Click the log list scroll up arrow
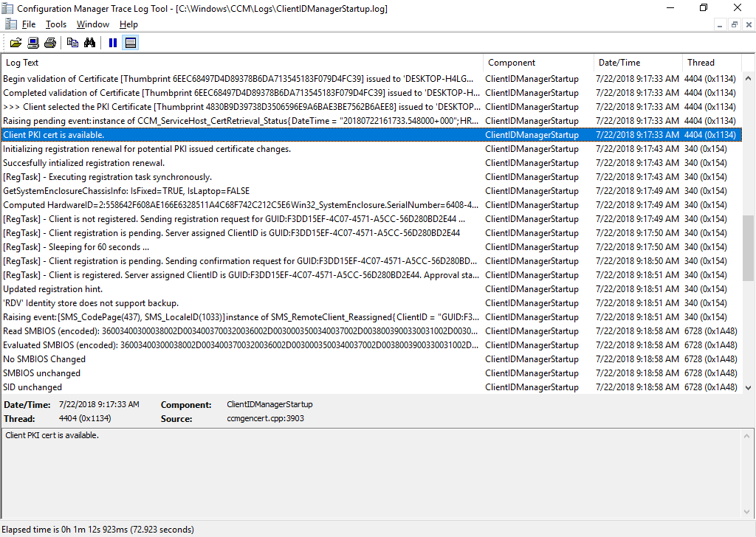Screen dimensions: 756x537 pyautogui.click(x=748, y=78)
